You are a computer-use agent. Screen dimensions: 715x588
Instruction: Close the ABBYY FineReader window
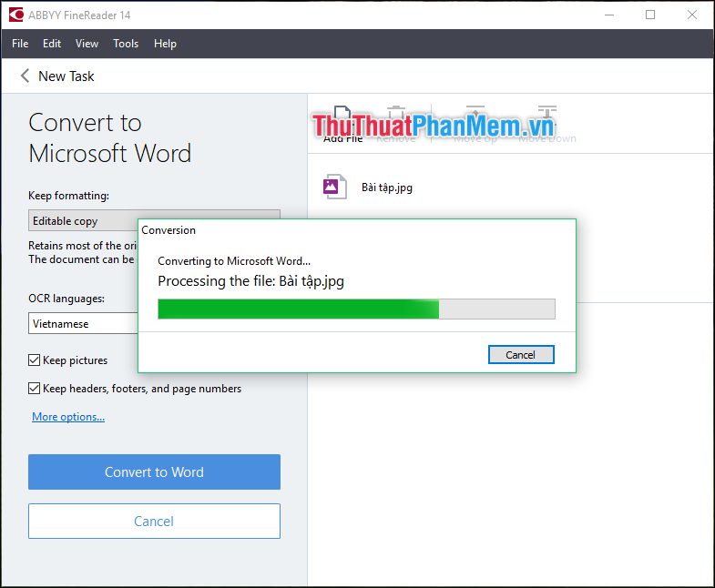coord(691,15)
